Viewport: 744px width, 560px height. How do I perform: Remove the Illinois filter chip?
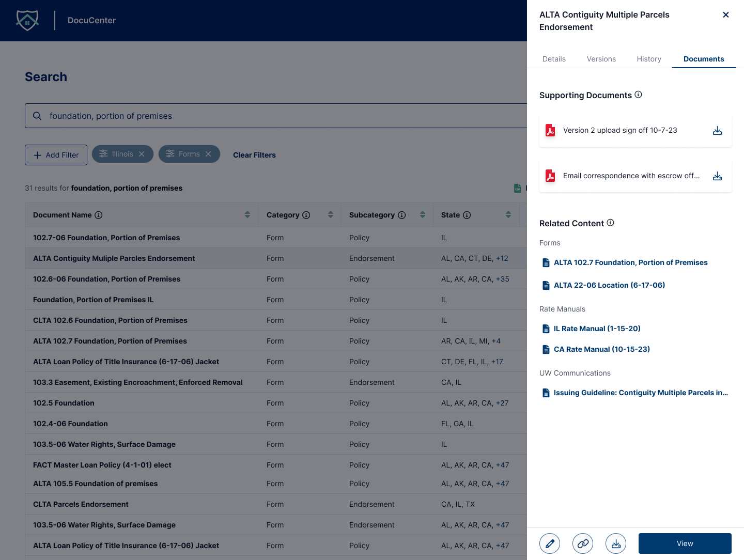click(x=142, y=154)
